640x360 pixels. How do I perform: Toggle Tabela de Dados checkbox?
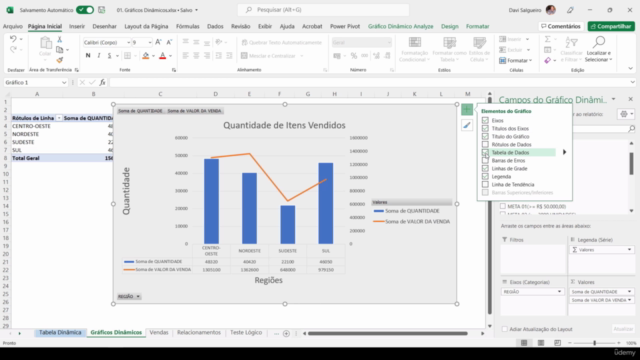coord(485,152)
